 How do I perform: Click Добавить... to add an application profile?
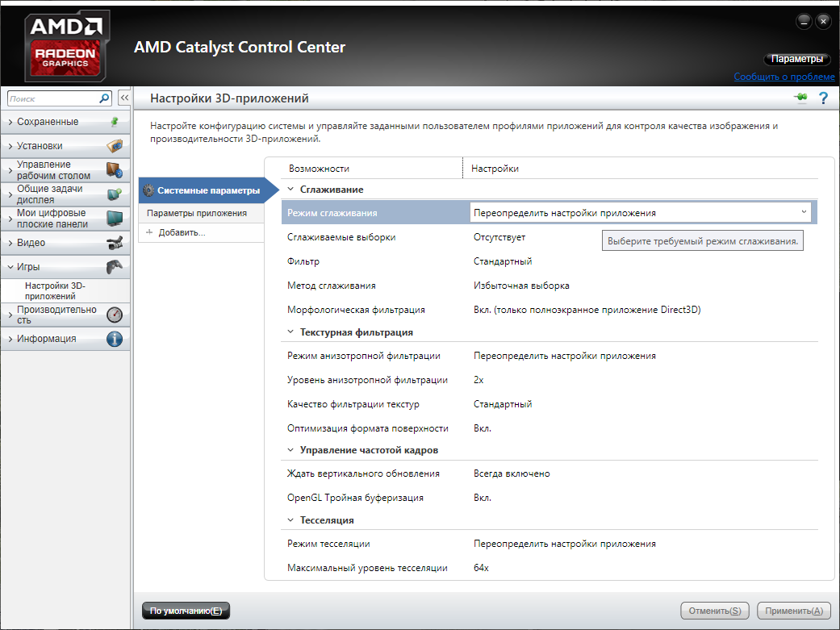(181, 232)
